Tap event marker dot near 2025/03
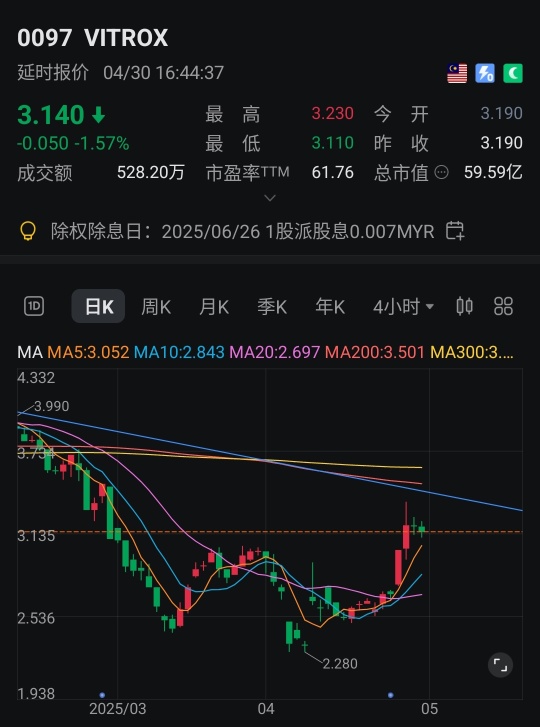The height and width of the screenshot is (727, 540). tap(102, 695)
